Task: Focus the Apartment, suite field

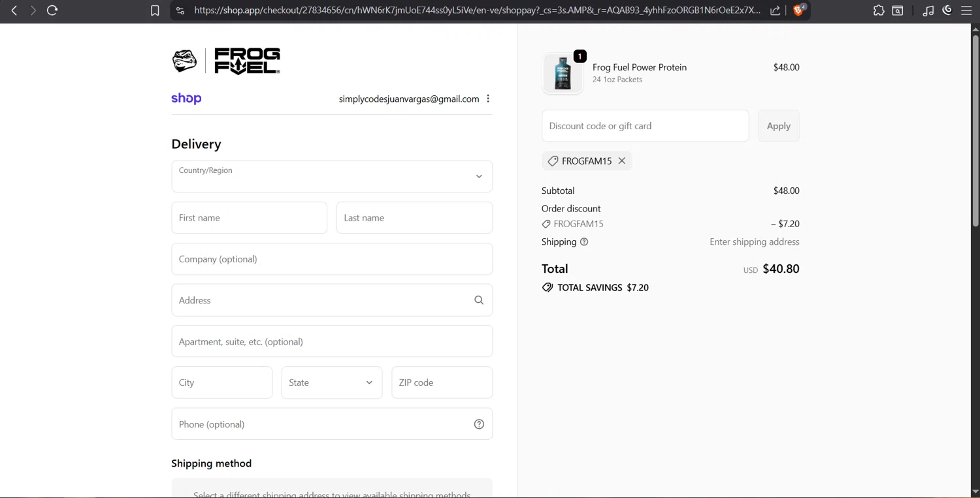Action: (x=332, y=341)
